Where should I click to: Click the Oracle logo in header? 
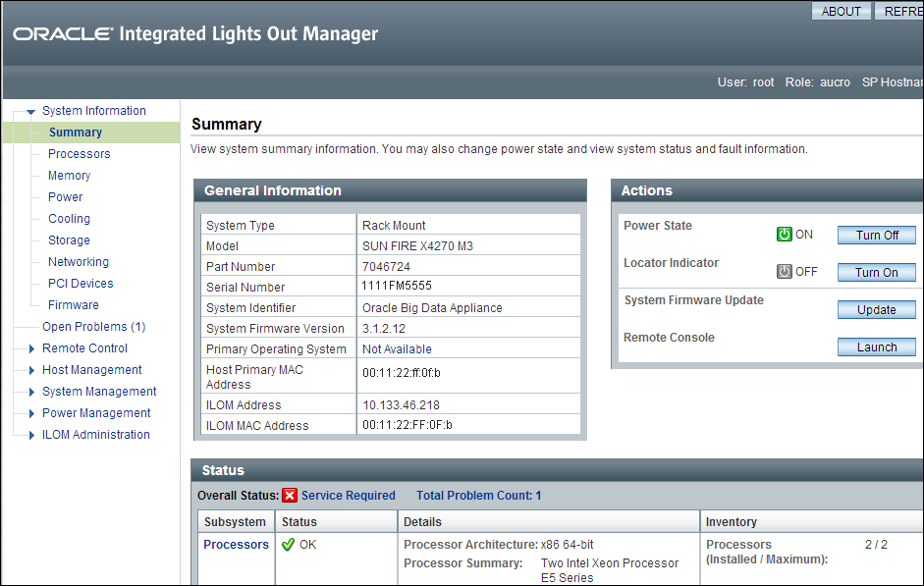pos(63,34)
